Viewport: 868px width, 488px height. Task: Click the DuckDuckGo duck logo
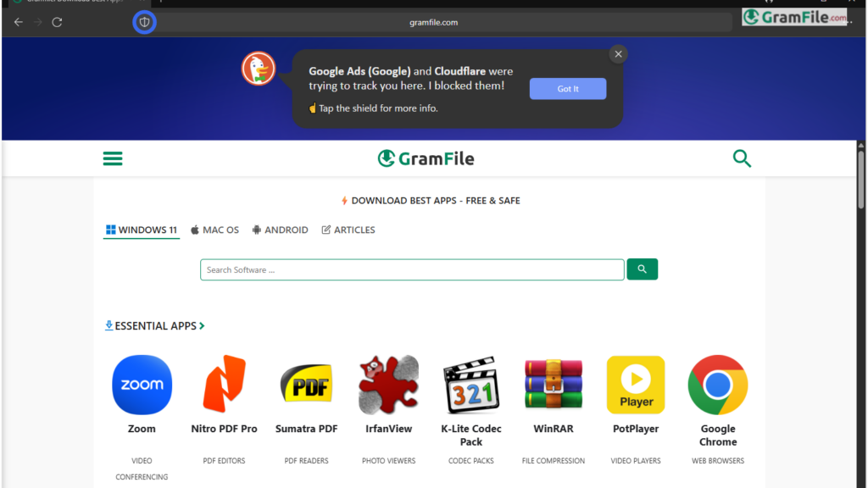259,69
